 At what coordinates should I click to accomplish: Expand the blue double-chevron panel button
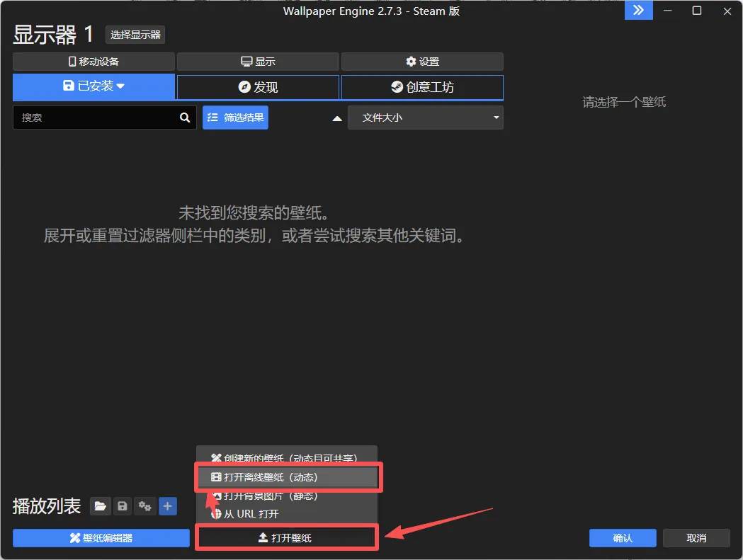point(638,10)
